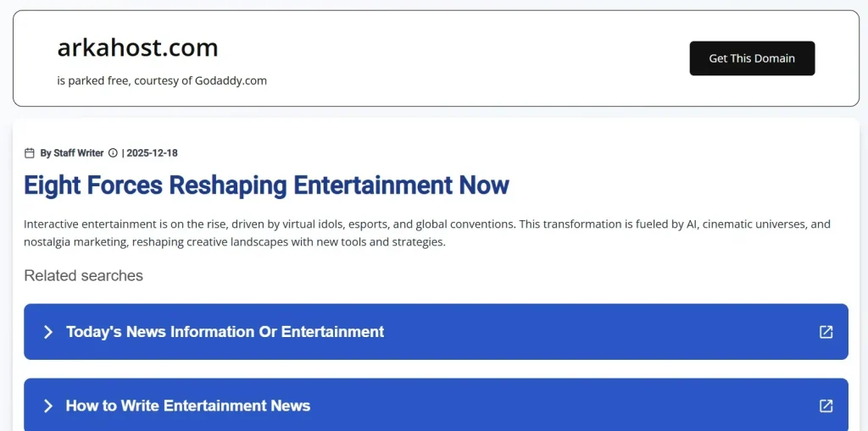Click the arkahost.com domain title

pos(137,47)
